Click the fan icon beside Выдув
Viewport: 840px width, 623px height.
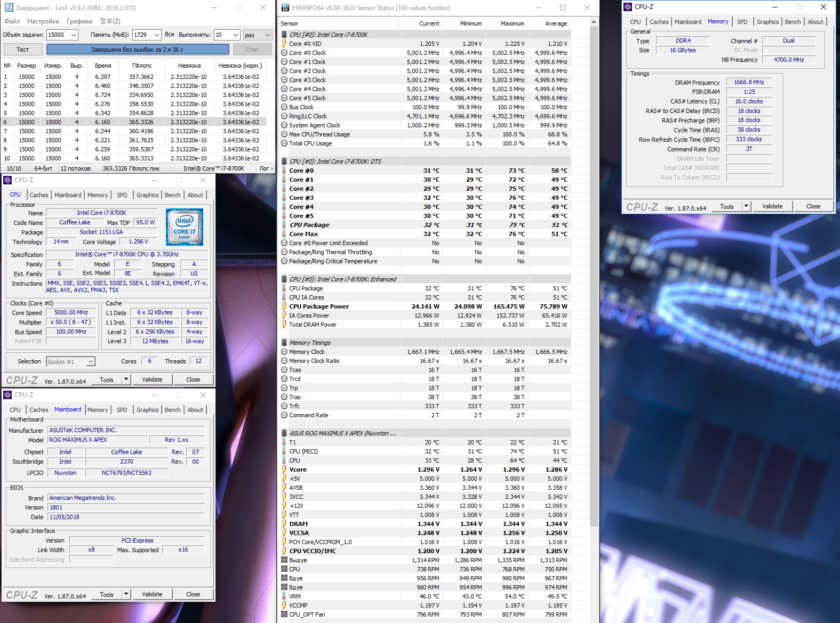pos(284,560)
